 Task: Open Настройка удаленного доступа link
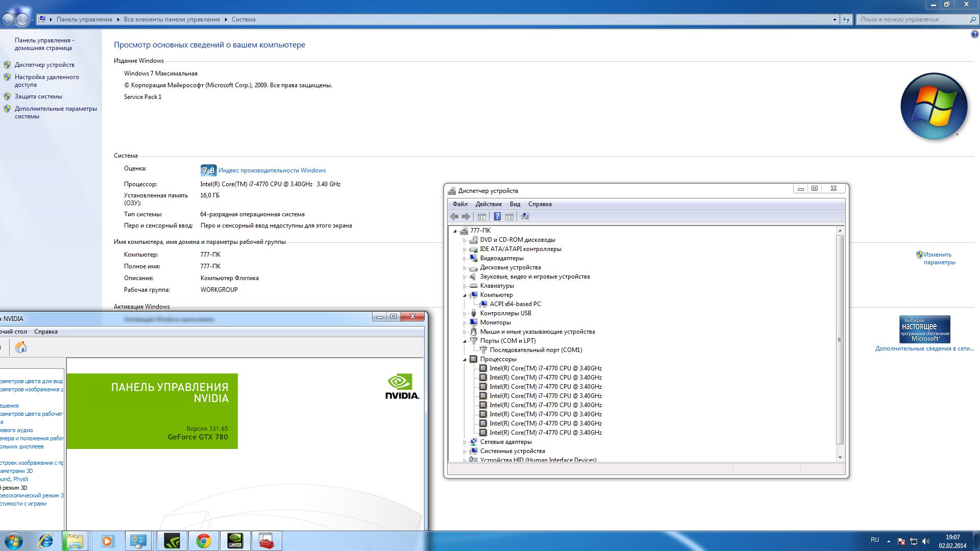click(x=47, y=81)
